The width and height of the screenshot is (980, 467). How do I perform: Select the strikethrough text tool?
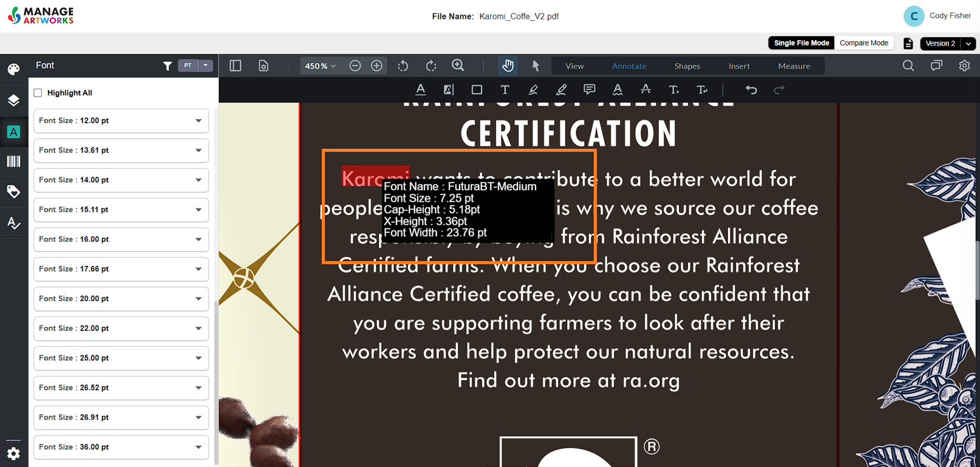(x=645, y=90)
